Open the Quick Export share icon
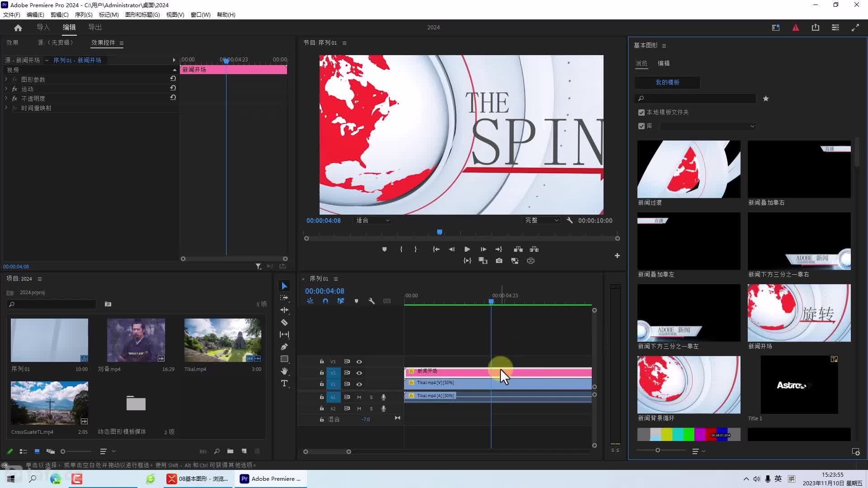 pyautogui.click(x=816, y=28)
